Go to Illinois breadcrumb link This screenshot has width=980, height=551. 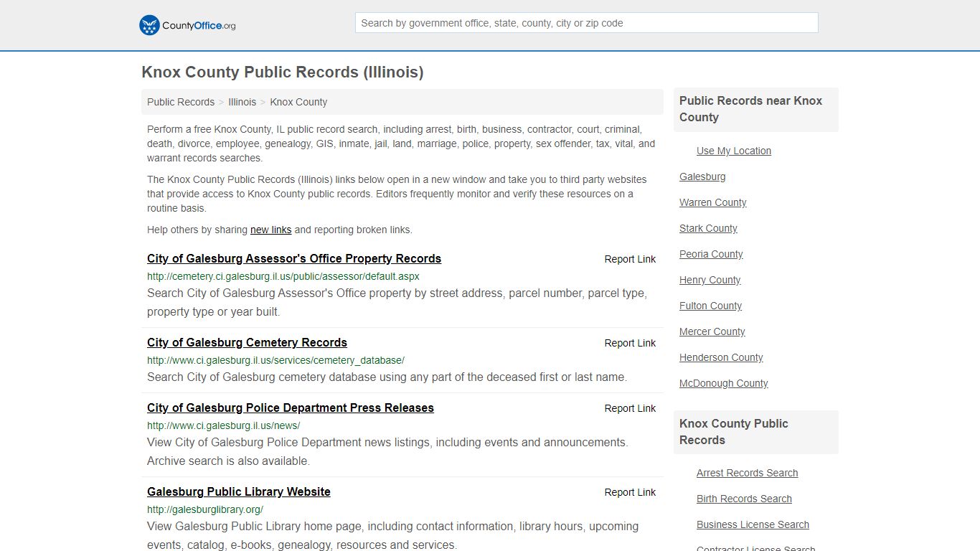point(242,102)
